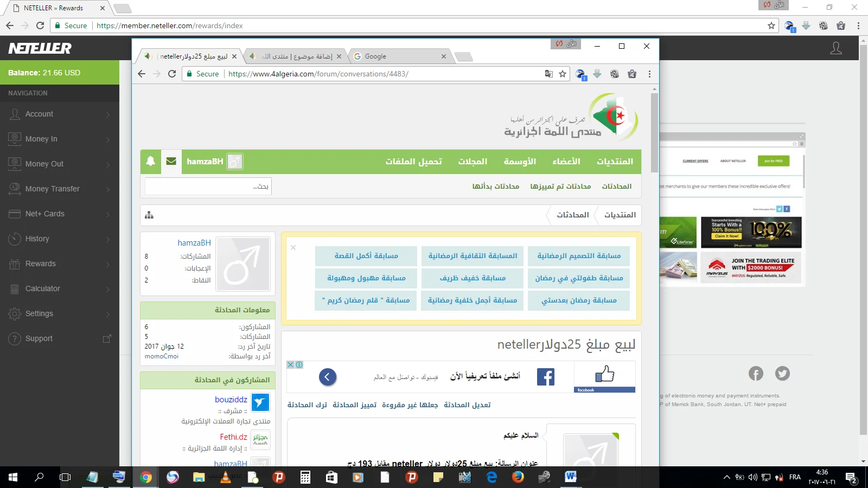Expand the Settings navigation section
Screen dimensions: 868x488
coord(60,314)
